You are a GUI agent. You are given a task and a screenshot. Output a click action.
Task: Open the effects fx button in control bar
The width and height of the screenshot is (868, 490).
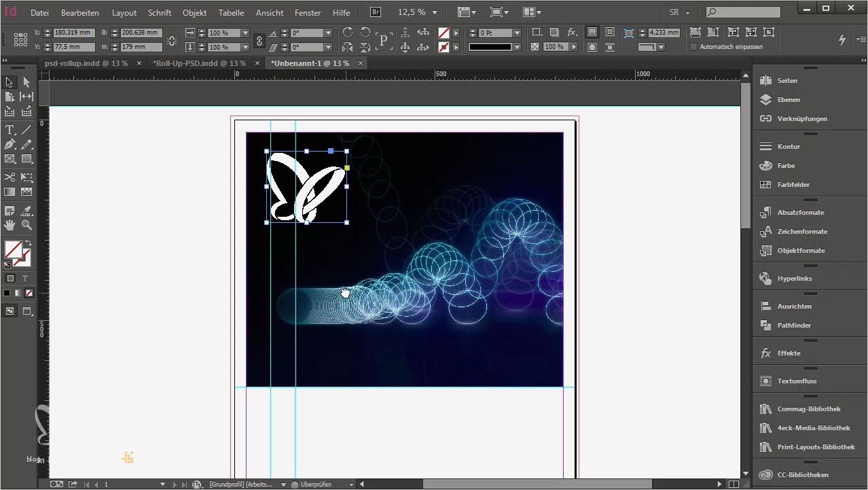pos(572,33)
